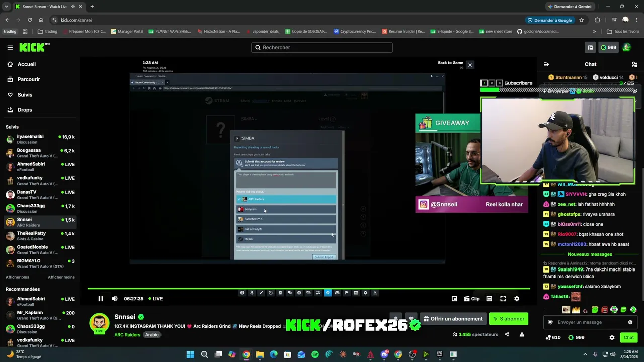Click S'abonner subscribe button
Screen dimensions: 644x362
[509, 319]
